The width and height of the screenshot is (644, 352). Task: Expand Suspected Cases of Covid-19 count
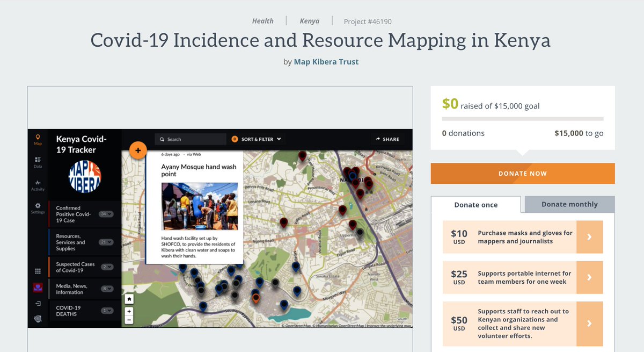(107, 267)
